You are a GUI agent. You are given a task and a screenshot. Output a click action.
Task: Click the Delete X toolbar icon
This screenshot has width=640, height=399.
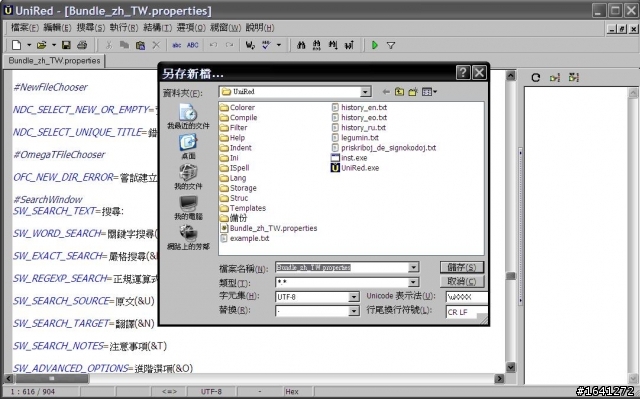[156, 45]
